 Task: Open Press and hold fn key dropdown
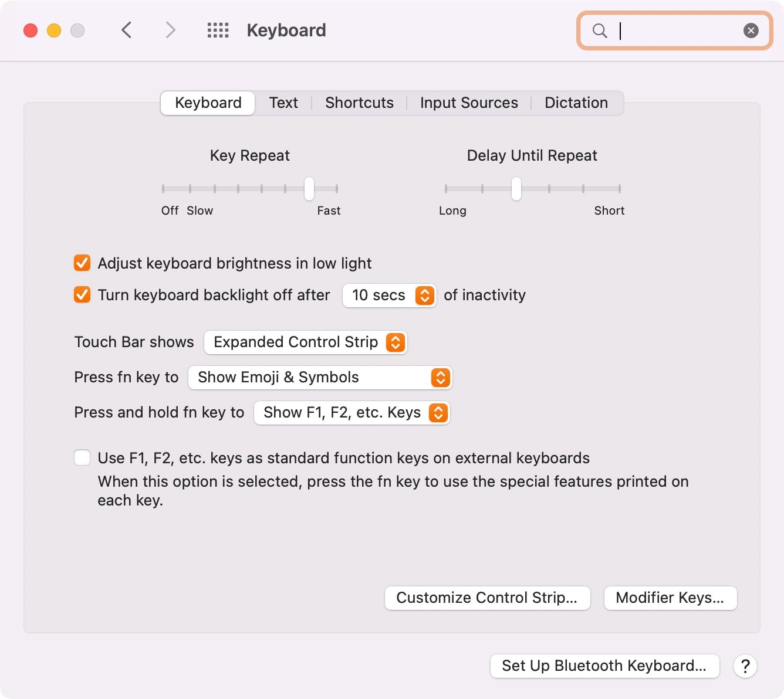point(352,413)
